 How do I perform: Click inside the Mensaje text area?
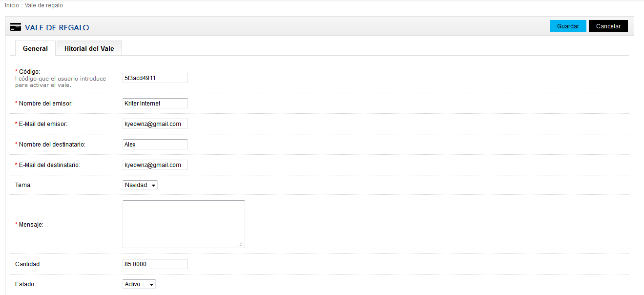click(x=184, y=224)
